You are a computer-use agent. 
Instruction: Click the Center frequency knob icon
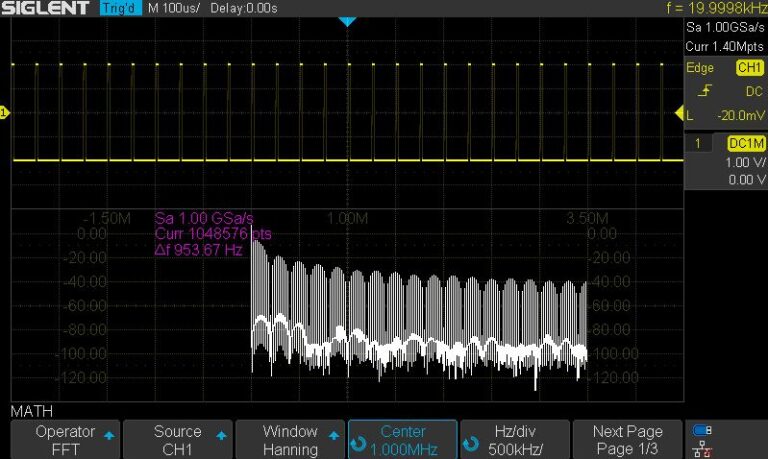tap(357, 442)
